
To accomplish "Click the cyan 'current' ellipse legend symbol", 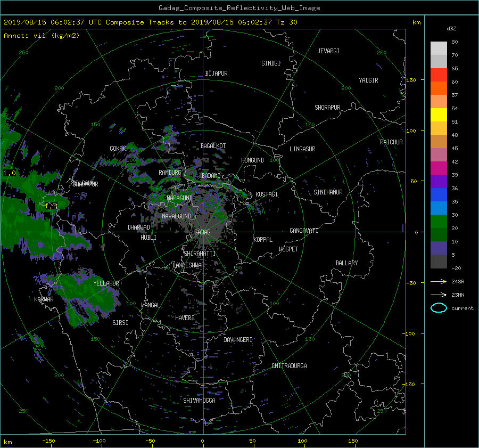I will [x=439, y=308].
